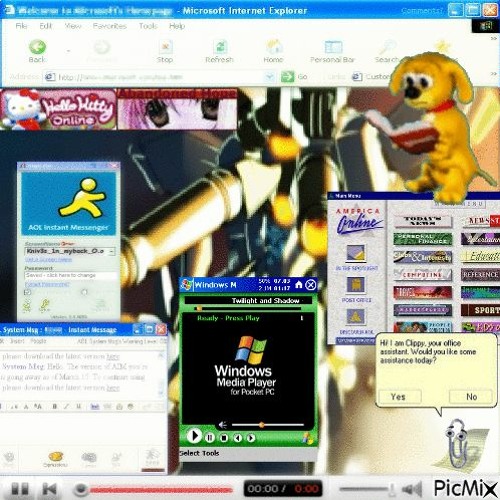500x500 pixels.
Task: Click the Sign On icon in AIM window
Action: point(100,305)
